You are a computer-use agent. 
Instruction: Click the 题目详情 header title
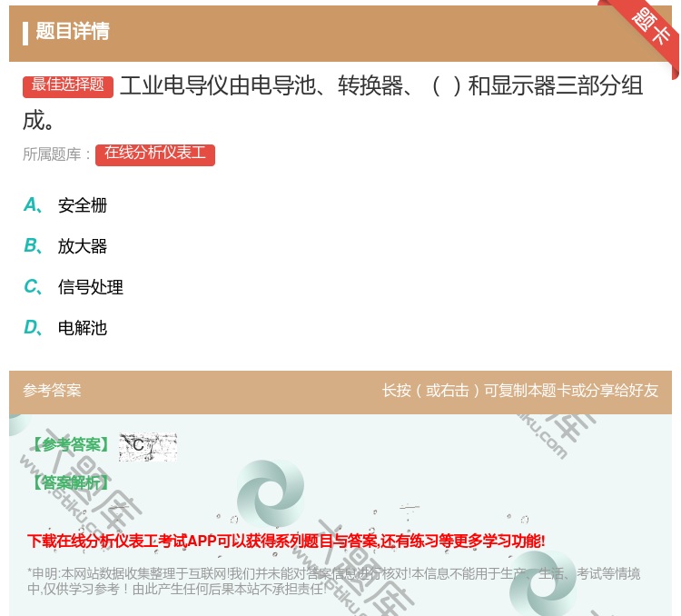tap(73, 31)
